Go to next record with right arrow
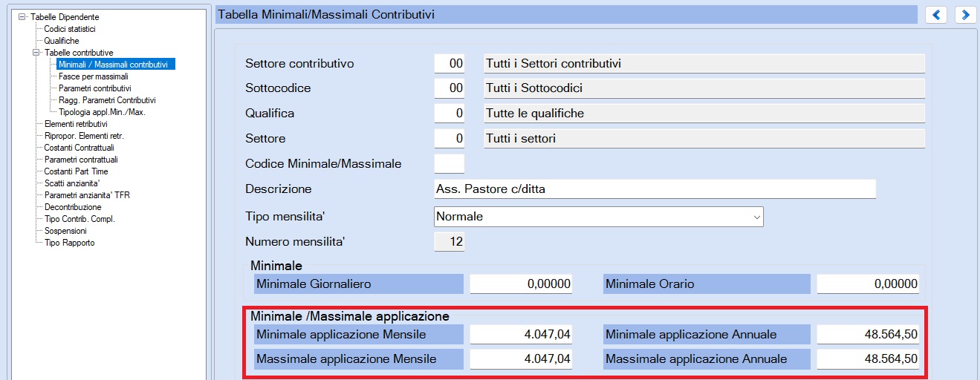 (964, 15)
